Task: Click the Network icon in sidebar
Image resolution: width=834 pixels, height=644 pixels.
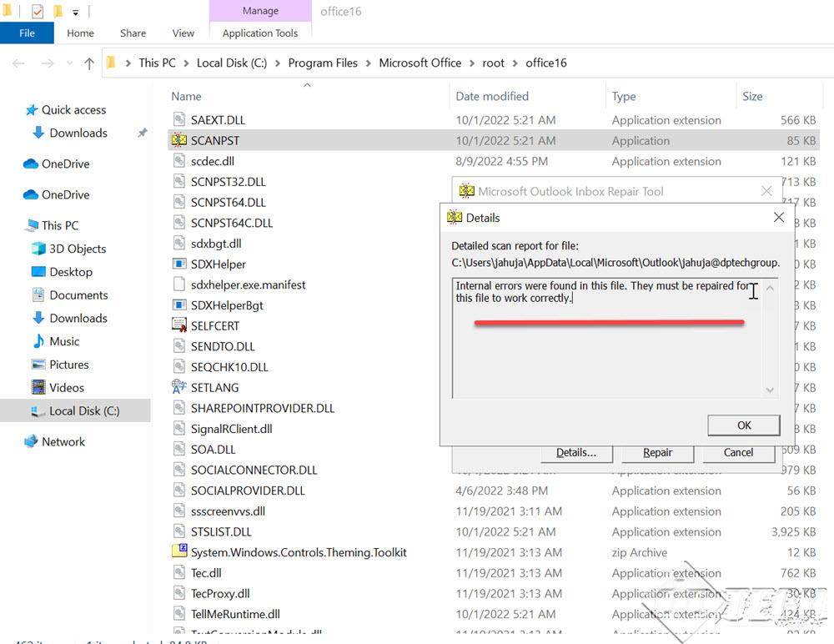Action: click(32, 441)
